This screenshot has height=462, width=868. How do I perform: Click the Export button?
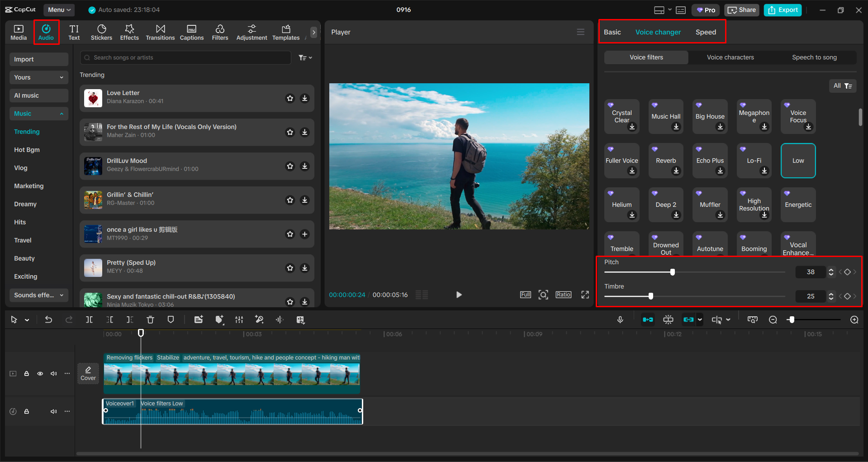[783, 10]
